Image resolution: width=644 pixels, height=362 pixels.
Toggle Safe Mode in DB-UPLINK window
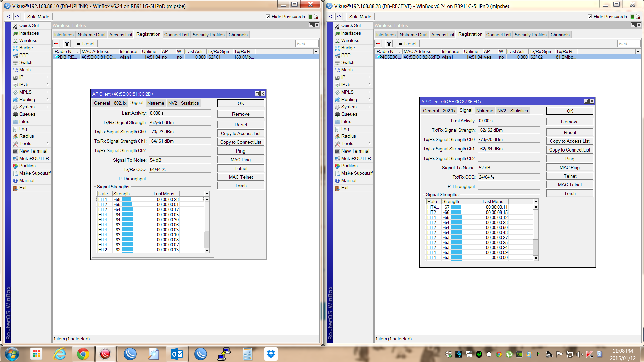[x=38, y=17]
